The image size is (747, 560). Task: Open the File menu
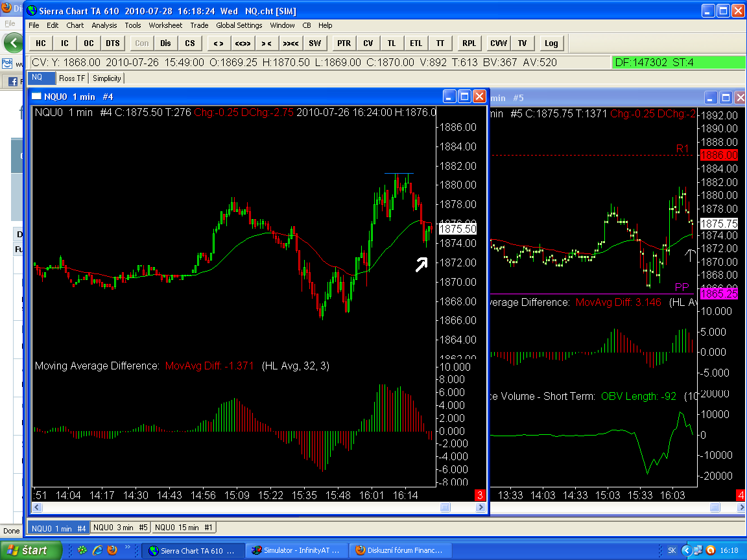[x=34, y=25]
